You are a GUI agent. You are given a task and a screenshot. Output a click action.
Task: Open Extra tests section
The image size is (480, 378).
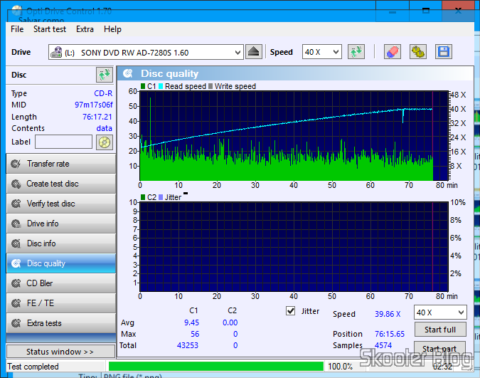click(61, 323)
